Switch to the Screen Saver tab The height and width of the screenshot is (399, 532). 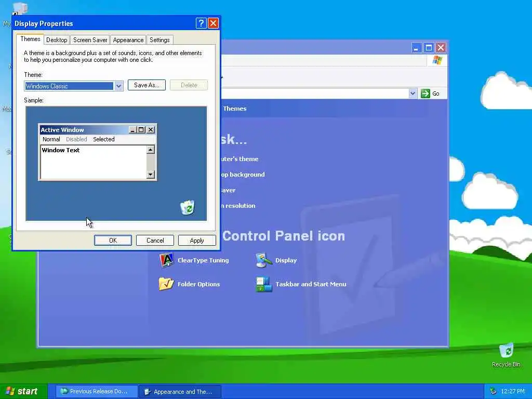[90, 40]
